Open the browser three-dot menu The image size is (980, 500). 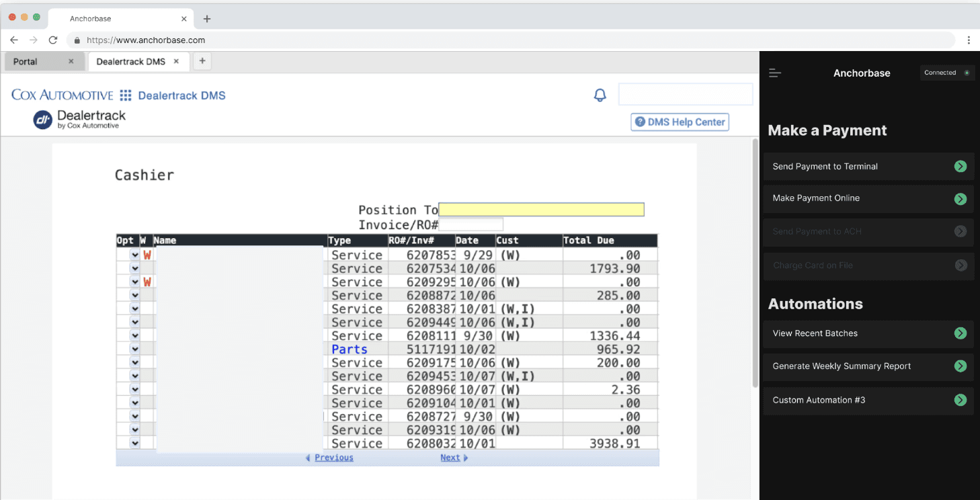coord(969,40)
